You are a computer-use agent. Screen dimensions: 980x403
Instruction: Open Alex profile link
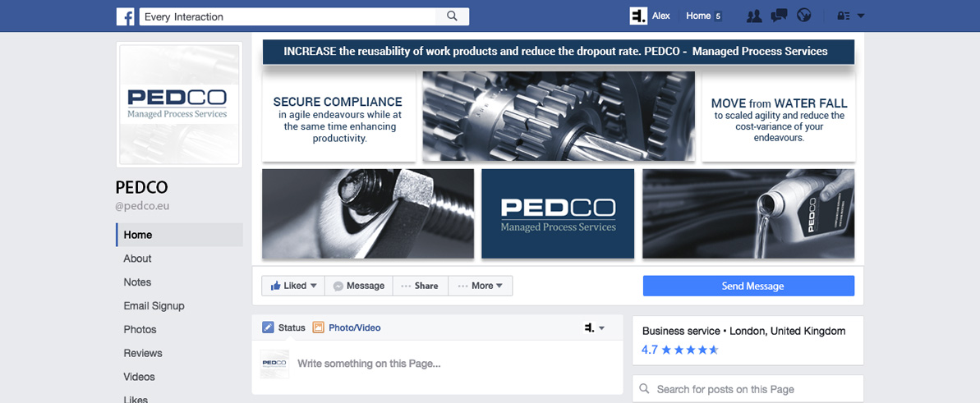(660, 16)
